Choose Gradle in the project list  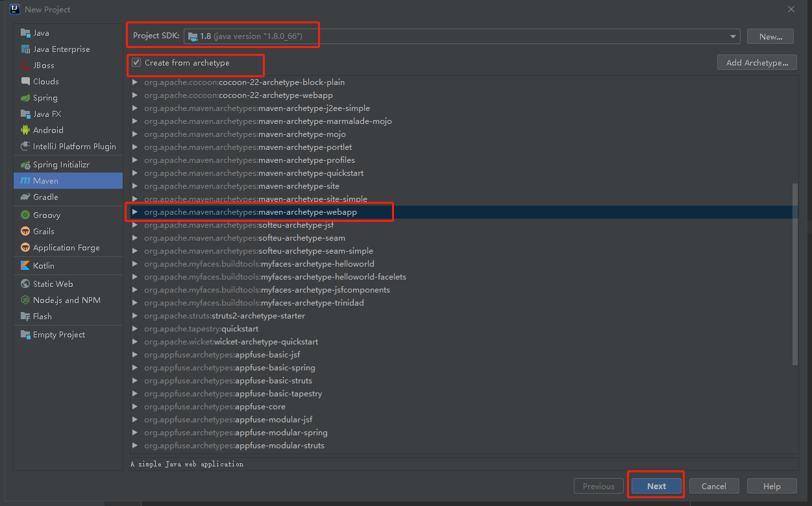point(68,197)
